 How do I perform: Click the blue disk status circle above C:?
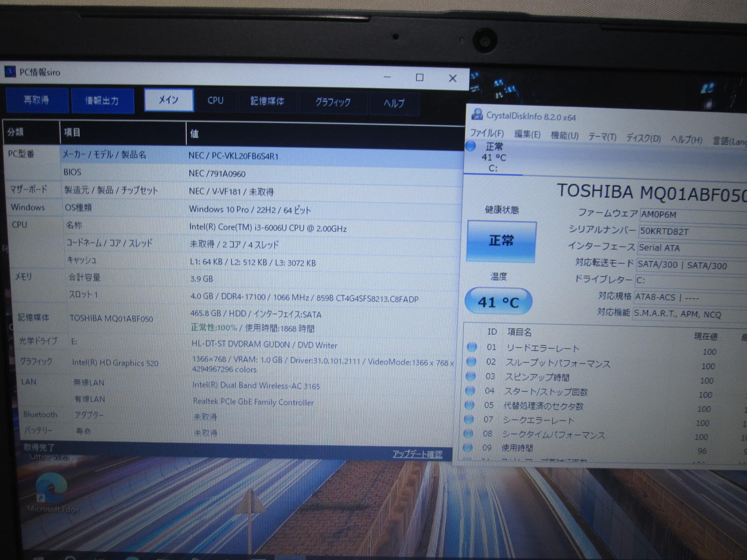[471, 146]
